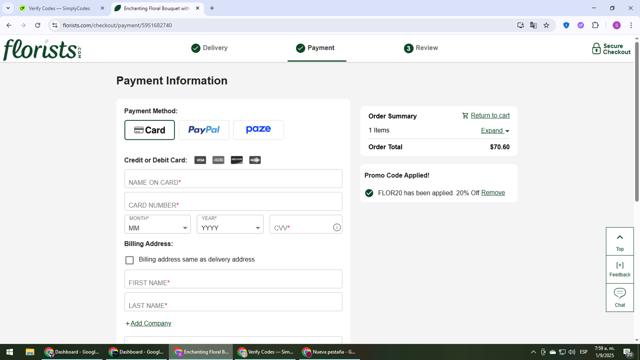Open a new browser tab
The height and width of the screenshot is (360, 640).
click(x=212, y=8)
